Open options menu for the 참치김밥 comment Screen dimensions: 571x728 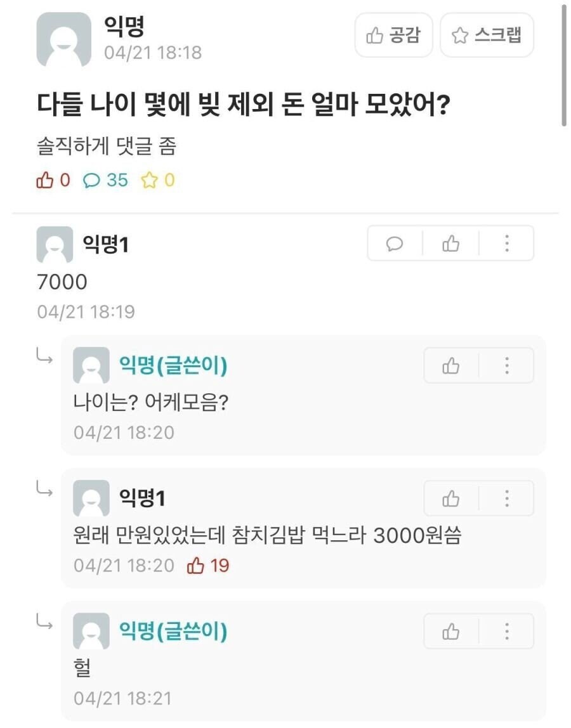point(506,498)
